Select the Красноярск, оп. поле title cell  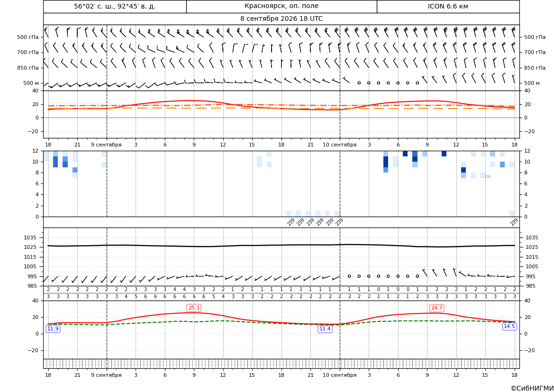282,6
